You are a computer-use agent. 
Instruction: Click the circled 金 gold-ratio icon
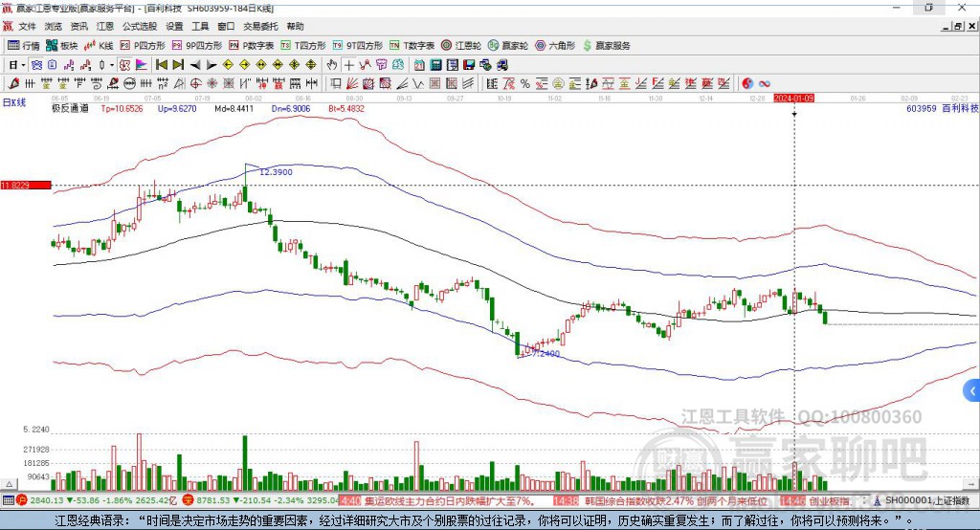pos(558,83)
